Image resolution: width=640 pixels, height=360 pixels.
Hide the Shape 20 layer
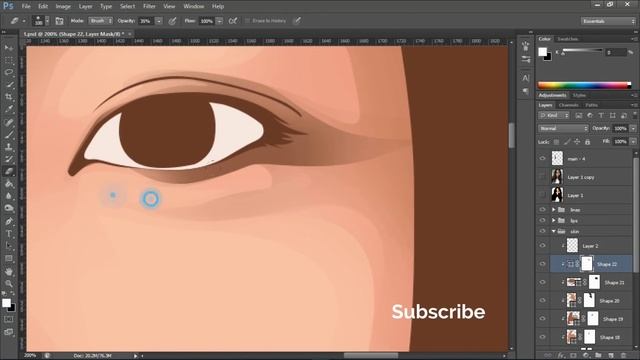click(542, 300)
